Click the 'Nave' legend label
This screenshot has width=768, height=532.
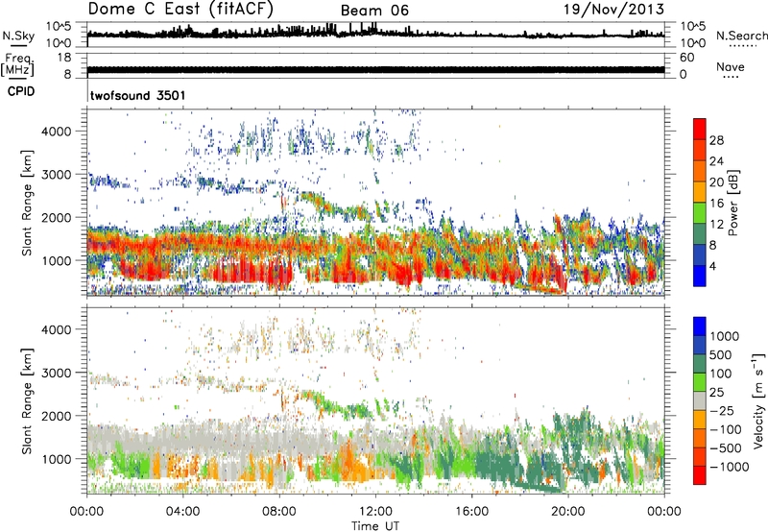click(x=731, y=66)
